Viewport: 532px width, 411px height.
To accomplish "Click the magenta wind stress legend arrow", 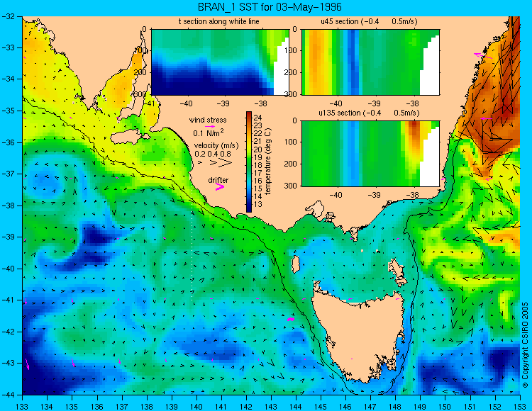I will (x=210, y=126).
